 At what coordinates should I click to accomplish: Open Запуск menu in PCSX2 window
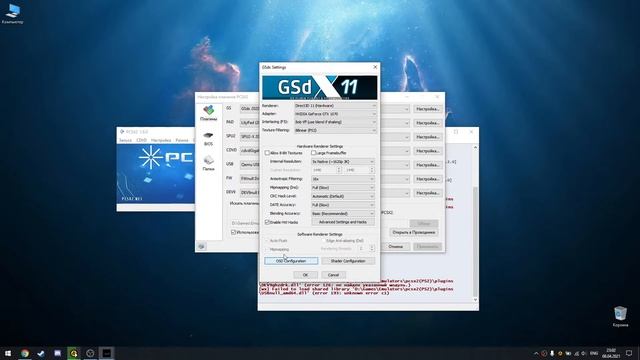pyautogui.click(x=125, y=140)
